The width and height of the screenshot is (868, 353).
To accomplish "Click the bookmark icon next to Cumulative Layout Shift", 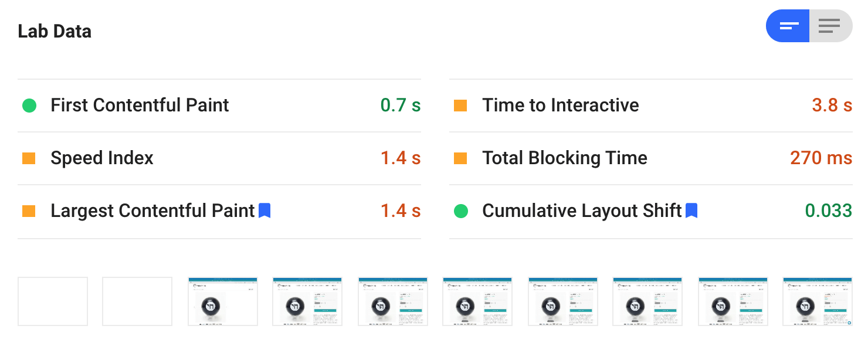I will [692, 211].
